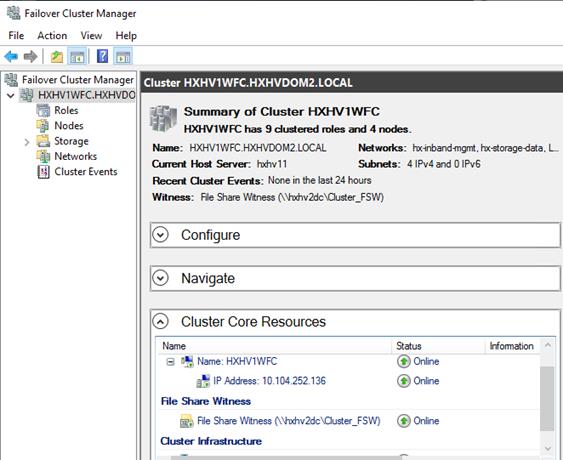Toggle the Show/Hide Console Tree icon
Screen dimensions: 563x460
click(77, 56)
